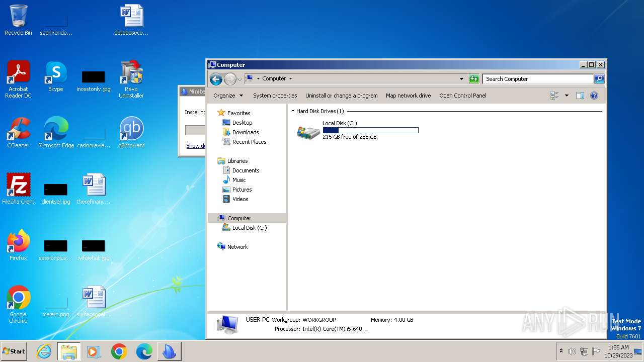Open Google Chrome desktop shortcut
This screenshot has width=644, height=362.
pos(18,305)
